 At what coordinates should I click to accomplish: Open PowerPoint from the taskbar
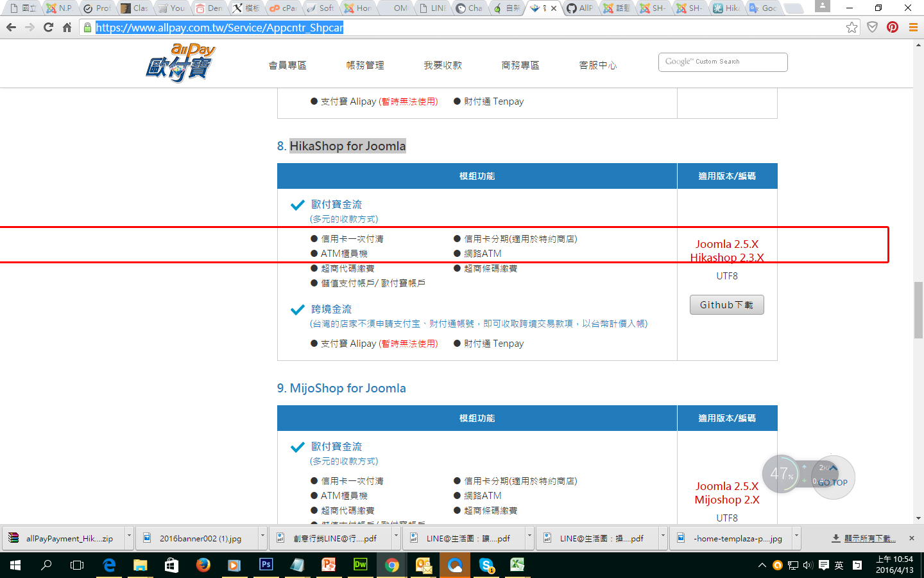tap(329, 565)
